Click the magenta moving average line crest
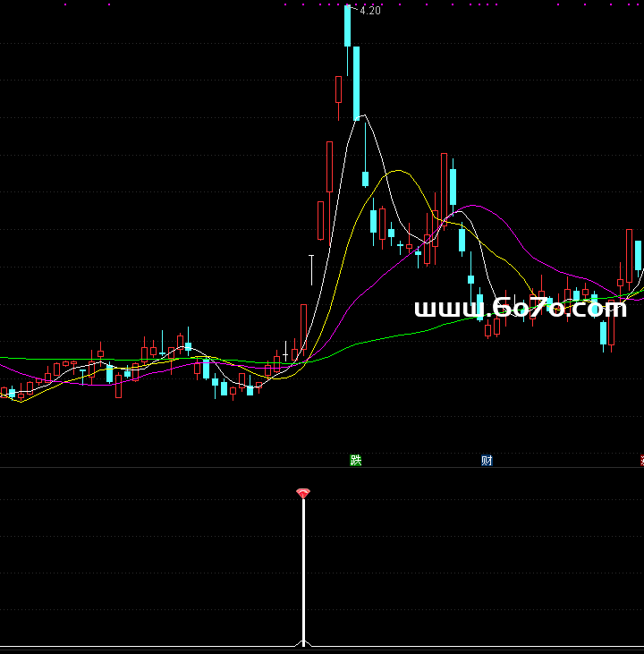This screenshot has height=654, width=644. pos(474,206)
